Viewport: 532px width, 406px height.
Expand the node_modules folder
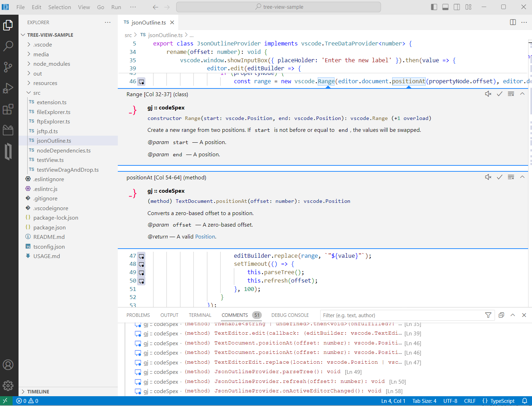52,64
